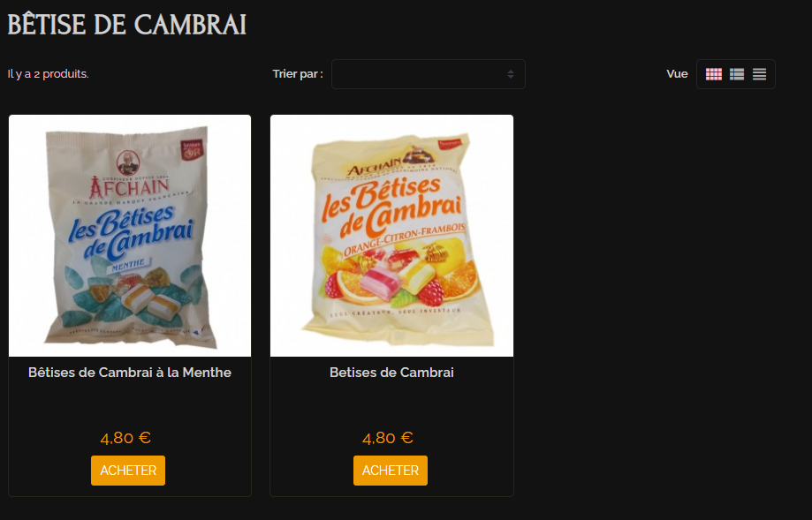Screen dimensions: 812x520
Task: Click Acheter for the Menthe candies
Action: [x=128, y=471]
